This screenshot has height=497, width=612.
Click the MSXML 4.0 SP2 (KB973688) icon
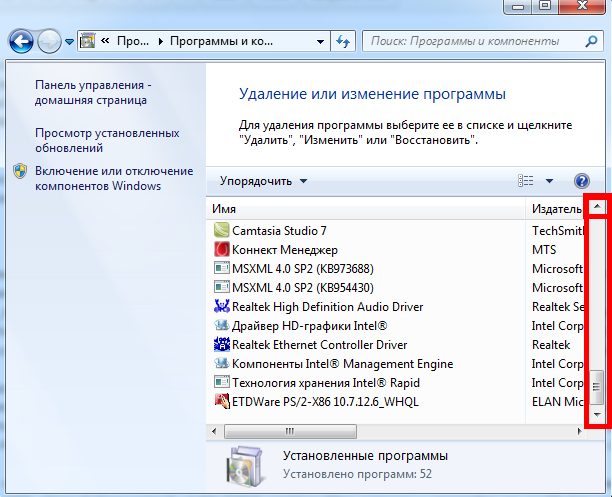(x=221, y=268)
